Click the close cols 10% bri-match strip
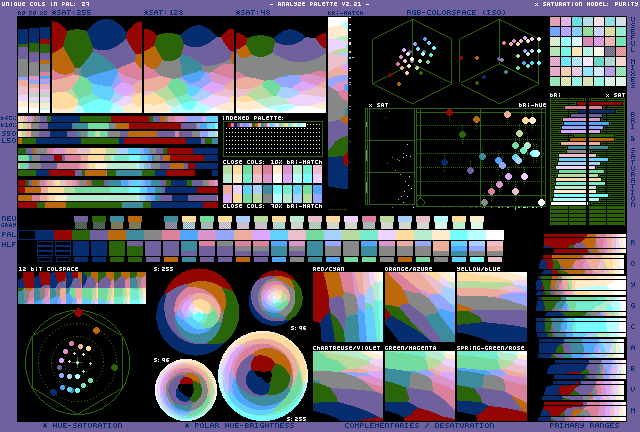The image size is (640, 432). 272,183
